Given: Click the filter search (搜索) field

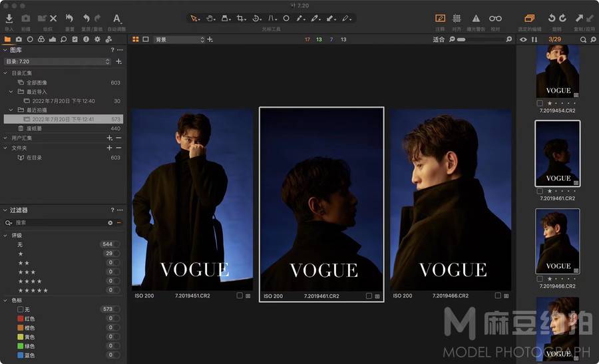Looking at the screenshot, I should point(61,223).
